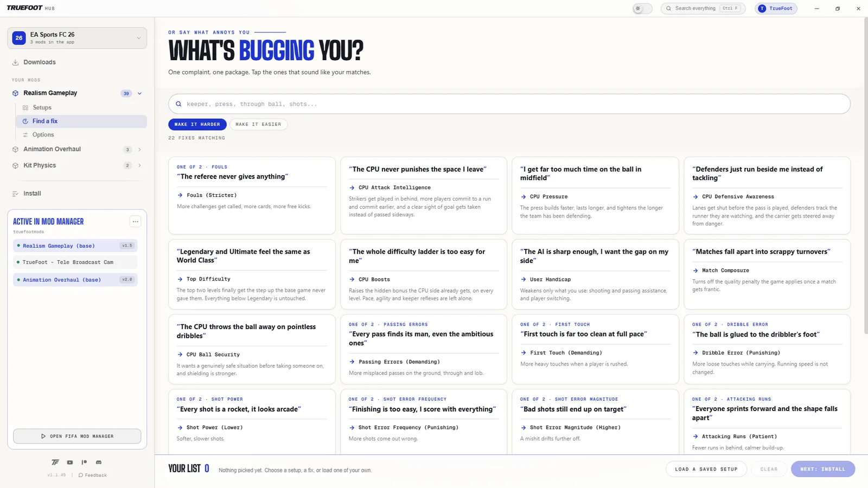Pick "Finishing is too easy, I score with everything"

pos(424,422)
